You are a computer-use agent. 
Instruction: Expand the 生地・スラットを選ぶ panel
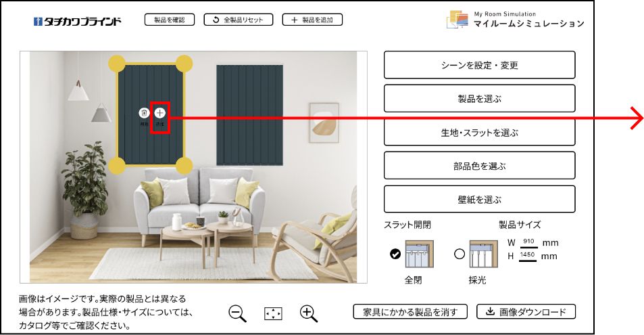tap(479, 132)
